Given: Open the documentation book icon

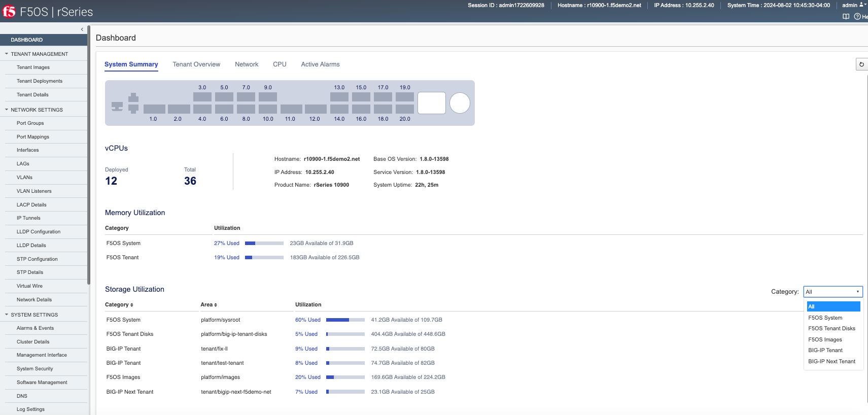Looking at the screenshot, I should [846, 17].
